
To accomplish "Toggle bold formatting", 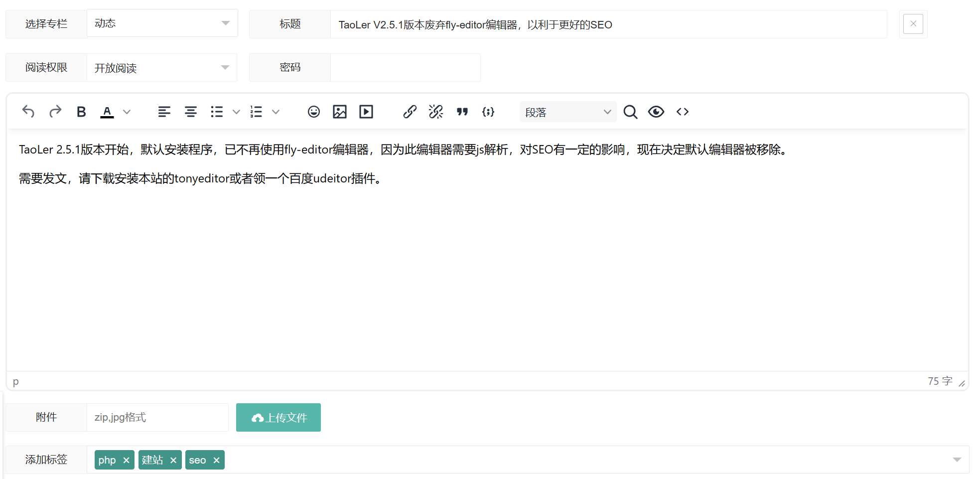I will (81, 112).
